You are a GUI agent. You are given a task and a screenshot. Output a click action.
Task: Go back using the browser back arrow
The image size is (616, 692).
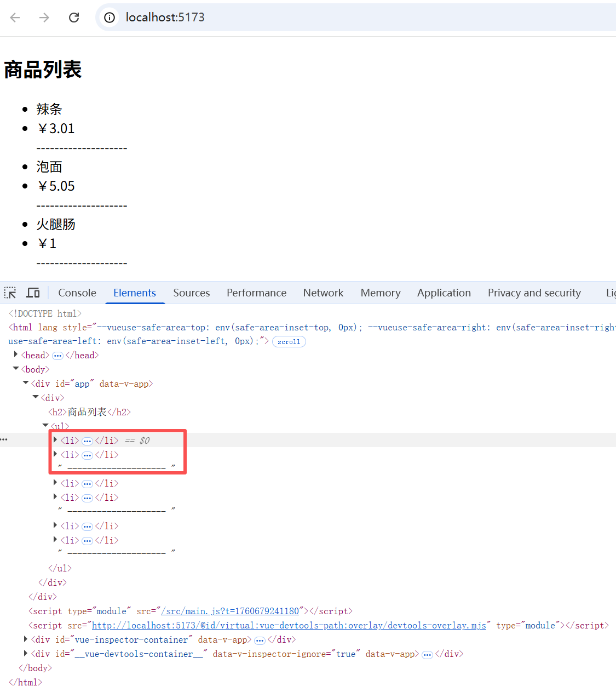pyautogui.click(x=15, y=18)
